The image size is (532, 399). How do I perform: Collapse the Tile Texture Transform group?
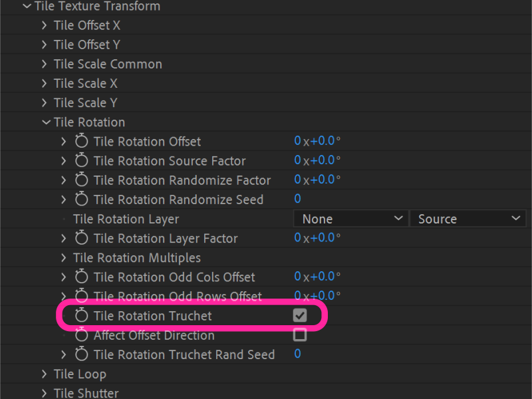point(25,7)
